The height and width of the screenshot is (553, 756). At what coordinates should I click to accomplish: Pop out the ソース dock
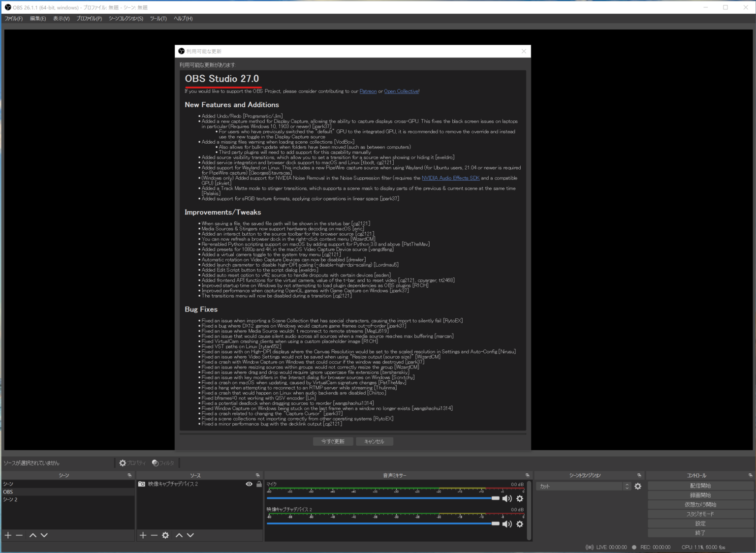click(257, 475)
